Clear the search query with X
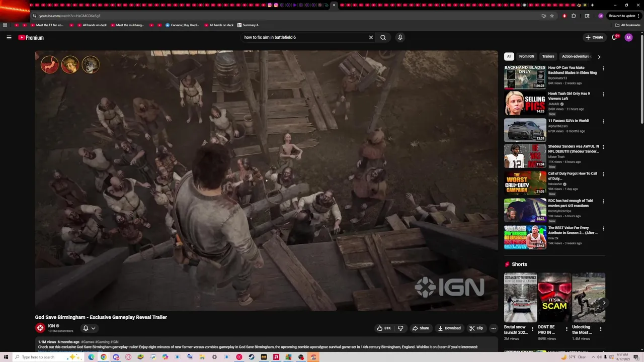644x362 pixels. [371, 37]
